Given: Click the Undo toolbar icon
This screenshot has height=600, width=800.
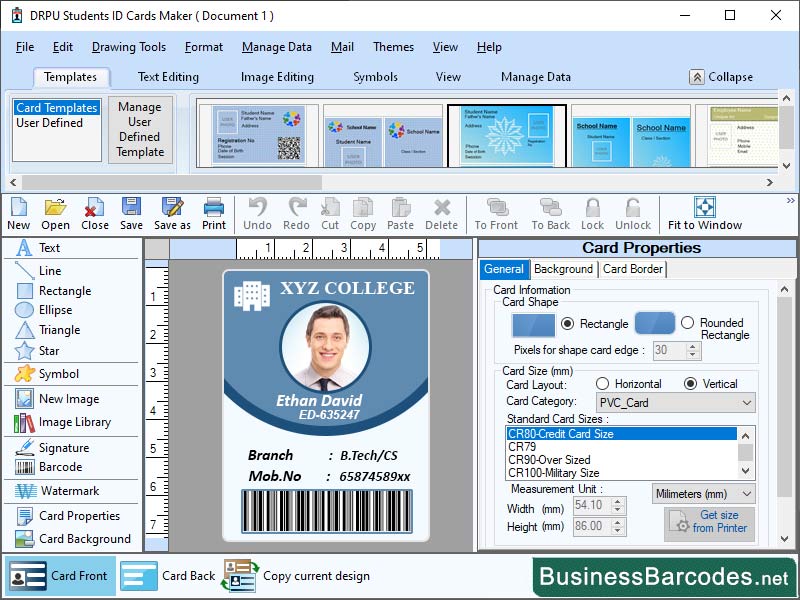Looking at the screenshot, I should point(257,212).
